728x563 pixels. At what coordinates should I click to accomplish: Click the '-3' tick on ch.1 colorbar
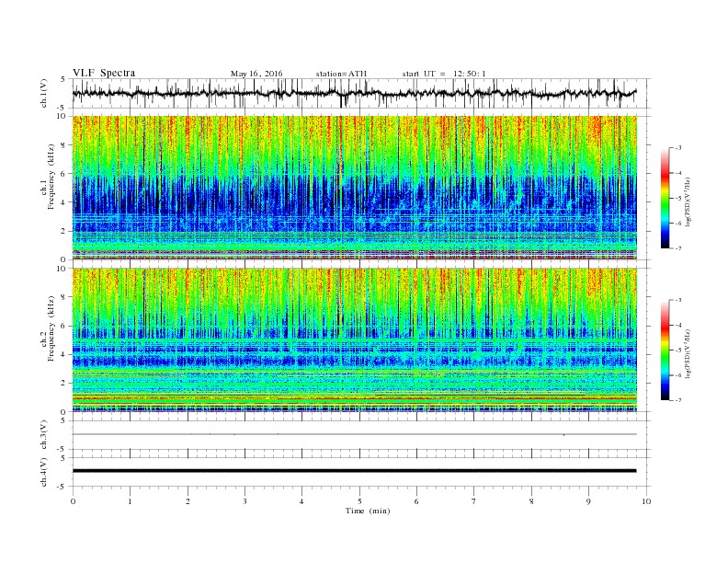(678, 148)
